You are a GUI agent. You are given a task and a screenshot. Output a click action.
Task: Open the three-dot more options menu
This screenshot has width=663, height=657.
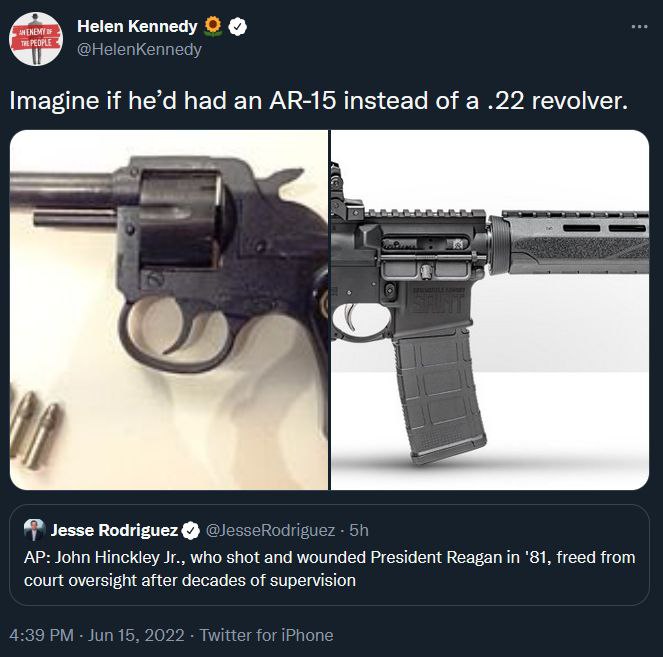click(x=639, y=27)
